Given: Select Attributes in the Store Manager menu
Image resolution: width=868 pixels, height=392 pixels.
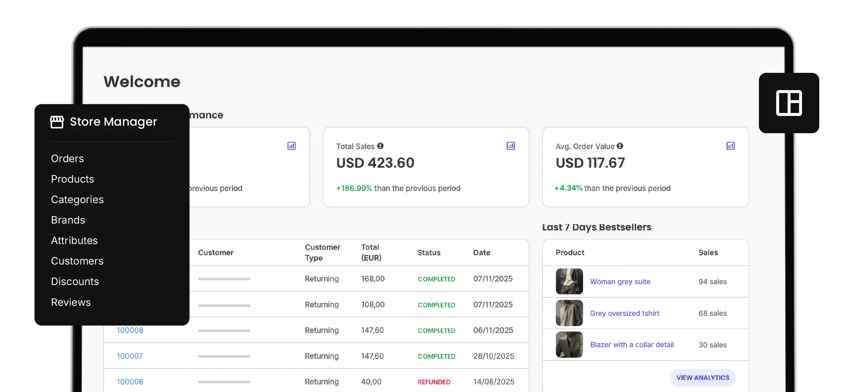Looking at the screenshot, I should pos(74,240).
